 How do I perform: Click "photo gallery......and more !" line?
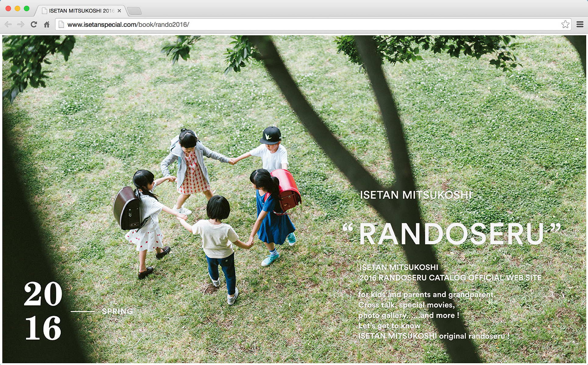coord(409,315)
